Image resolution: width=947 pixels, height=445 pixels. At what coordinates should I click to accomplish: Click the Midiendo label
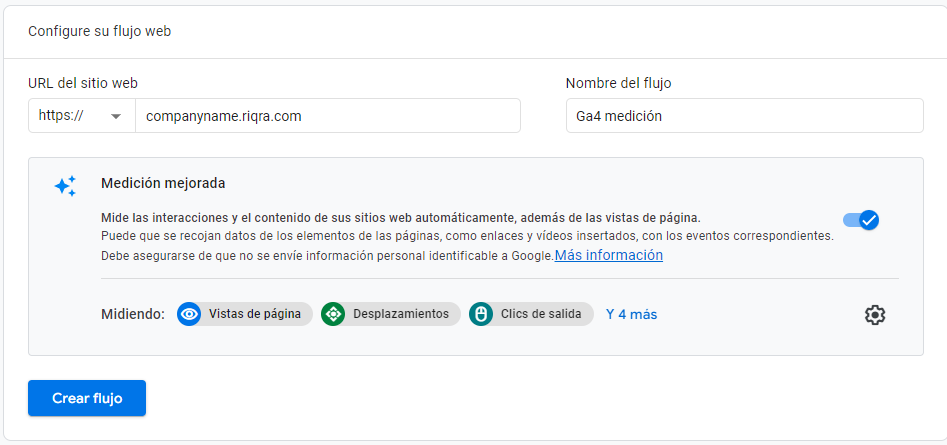tap(133, 314)
